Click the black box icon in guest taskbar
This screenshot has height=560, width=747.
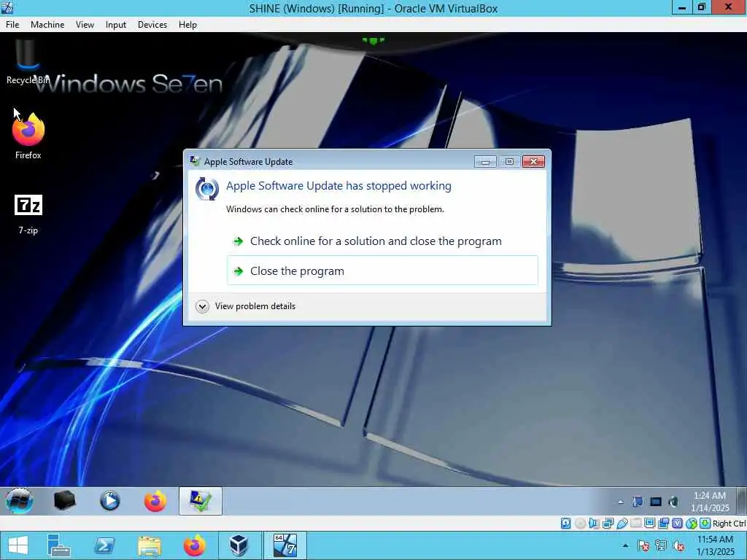65,501
